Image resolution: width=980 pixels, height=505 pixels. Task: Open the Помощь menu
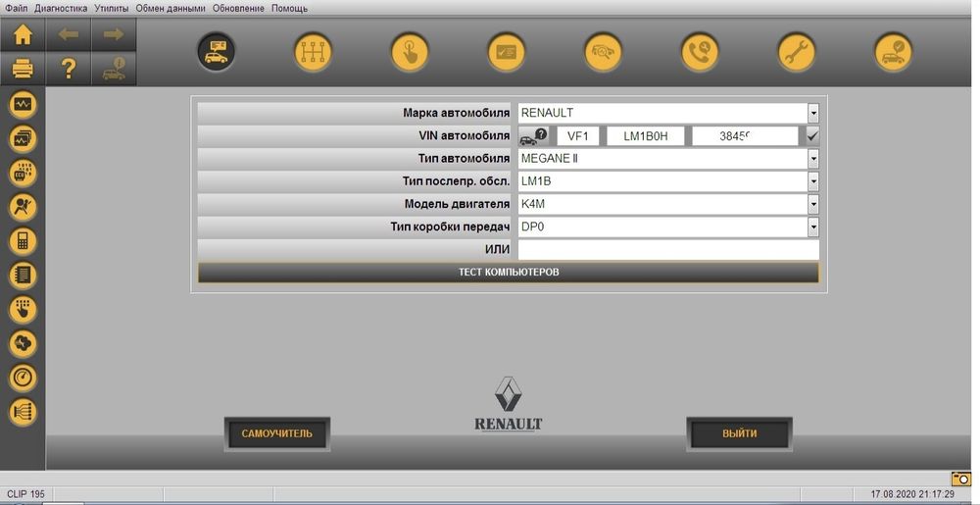[289, 8]
